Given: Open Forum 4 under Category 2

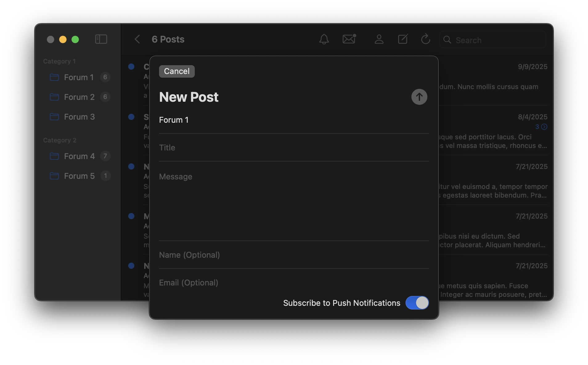Looking at the screenshot, I should pyautogui.click(x=79, y=156).
